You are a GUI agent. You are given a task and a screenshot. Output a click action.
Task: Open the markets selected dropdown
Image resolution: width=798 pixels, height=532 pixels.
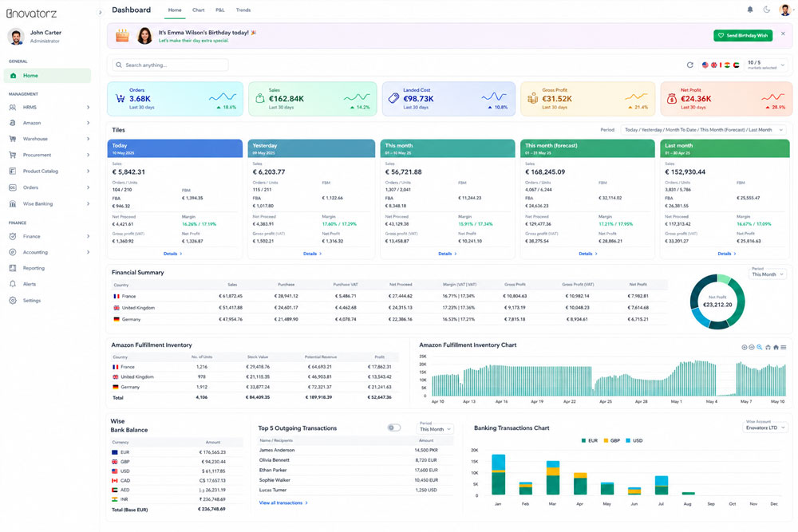765,65
